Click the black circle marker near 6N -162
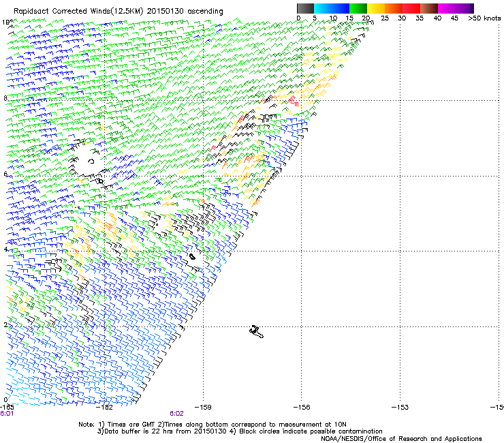Viewport: 504px width, 443px height. point(101,181)
